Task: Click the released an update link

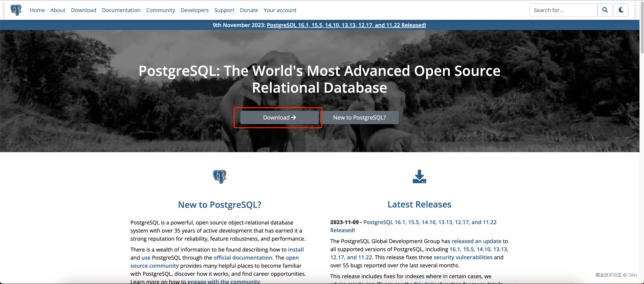Action: [x=476, y=241]
